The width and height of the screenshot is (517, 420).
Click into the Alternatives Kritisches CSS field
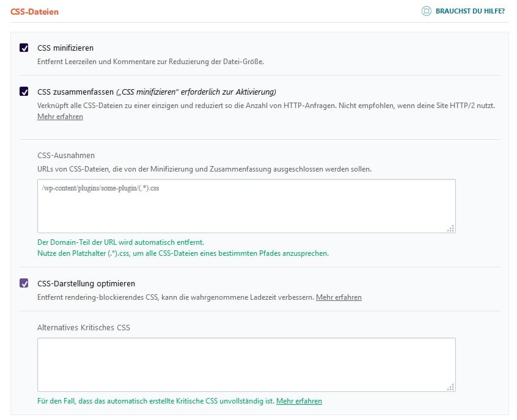pyautogui.click(x=246, y=364)
